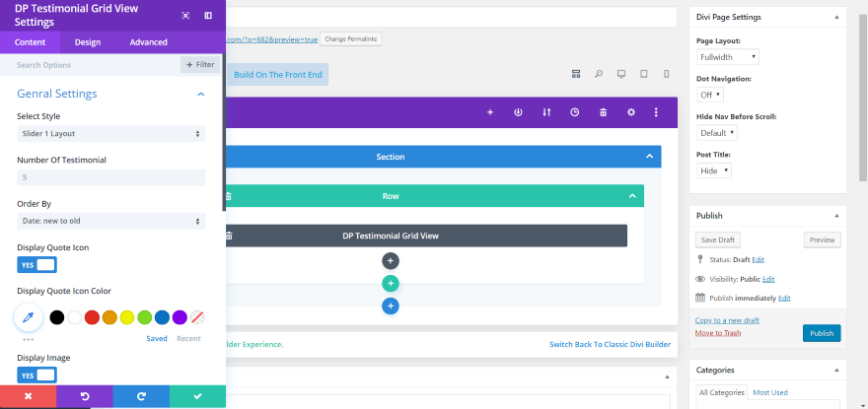The width and height of the screenshot is (868, 409).
Task: Collapse the Categories panel
Action: pos(836,370)
